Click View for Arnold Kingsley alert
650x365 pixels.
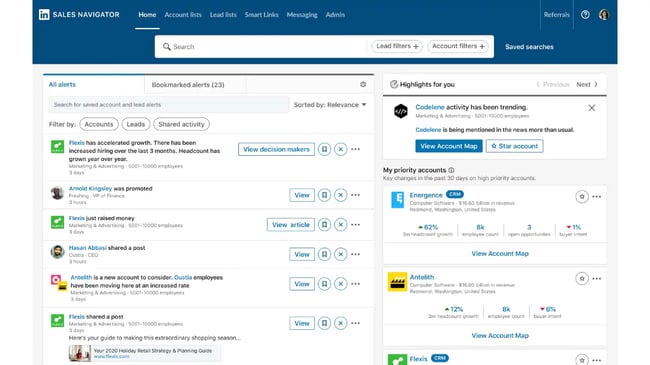[302, 195]
